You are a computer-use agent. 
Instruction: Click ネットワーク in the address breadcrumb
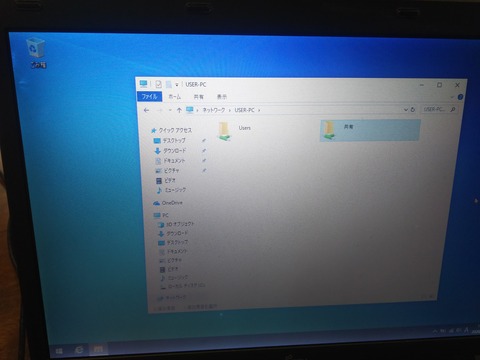214,110
